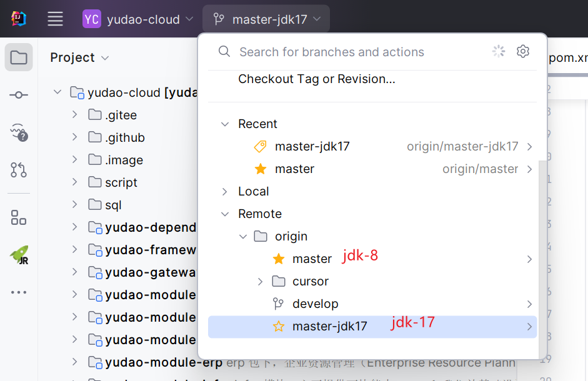
Task: Expand the .image folder
Action: point(74,159)
